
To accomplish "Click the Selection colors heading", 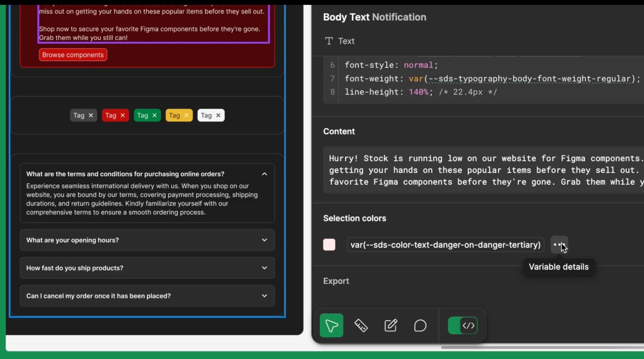I will tap(355, 218).
